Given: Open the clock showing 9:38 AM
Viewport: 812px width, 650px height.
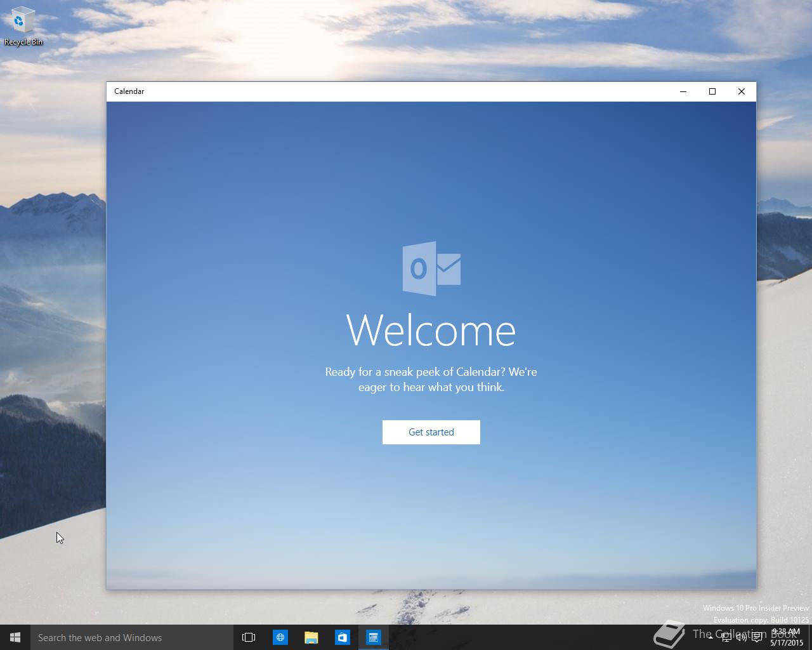Looking at the screenshot, I should pos(787,637).
